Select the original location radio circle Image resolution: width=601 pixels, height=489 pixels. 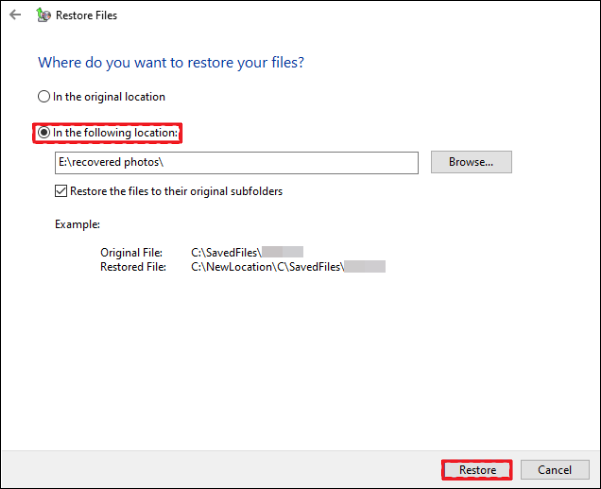pos(43,97)
